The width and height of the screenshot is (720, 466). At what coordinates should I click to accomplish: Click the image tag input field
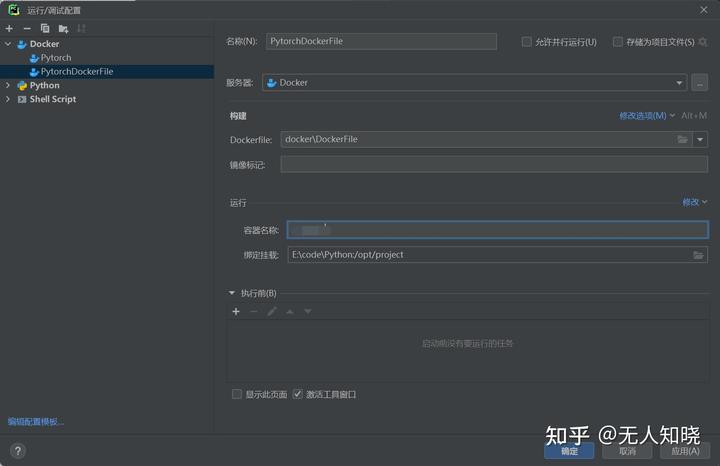tap(494, 164)
